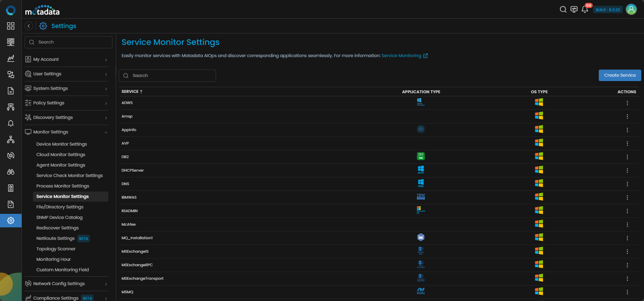Focus the service table Search field
Viewport: 644px width, 301px height.
[167, 76]
